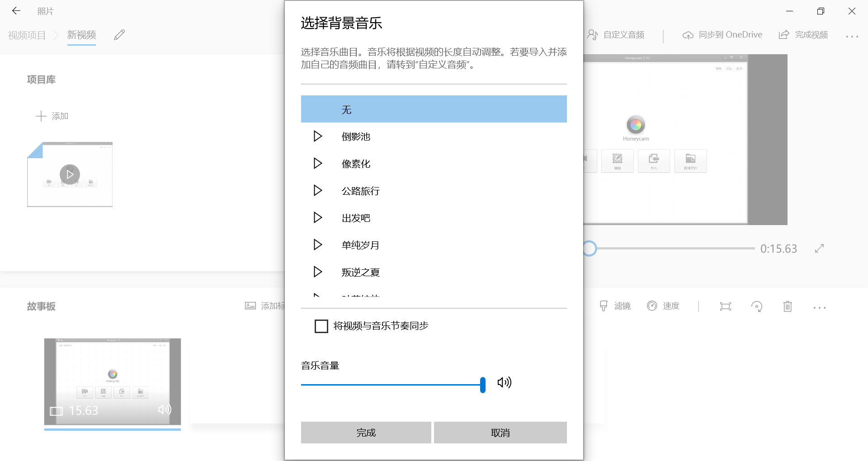This screenshot has width=868, height=461.
Task: Select the 单纯岁月 music track
Action: point(434,245)
